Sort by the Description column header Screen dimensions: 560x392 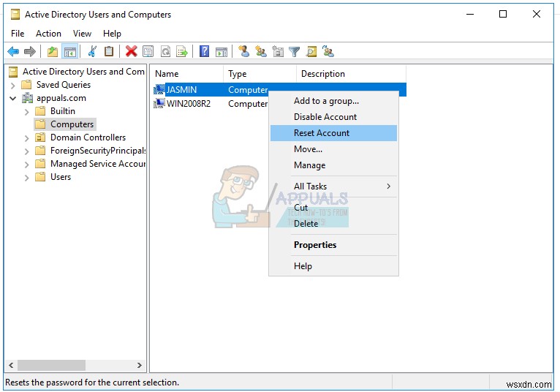[x=351, y=74]
